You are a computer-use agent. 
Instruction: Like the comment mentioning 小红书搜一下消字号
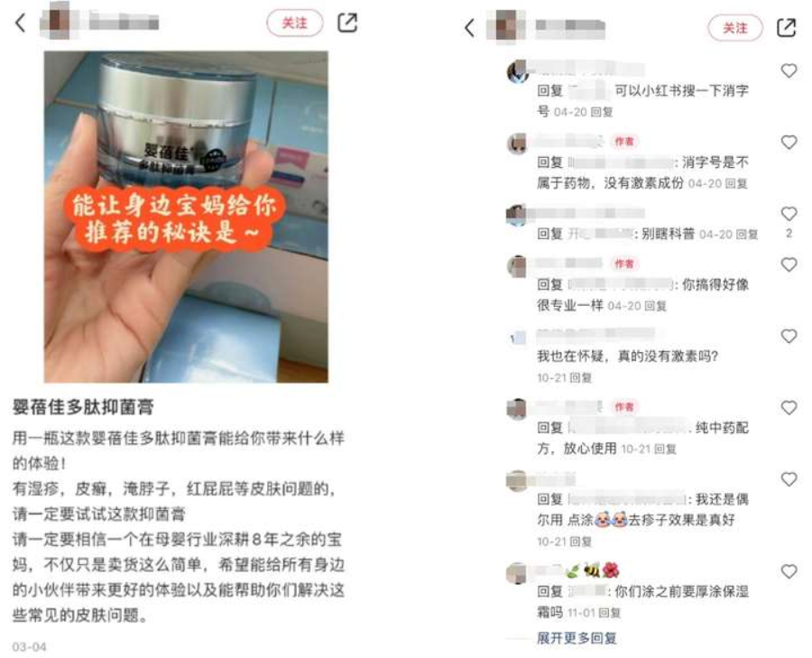coord(789,70)
